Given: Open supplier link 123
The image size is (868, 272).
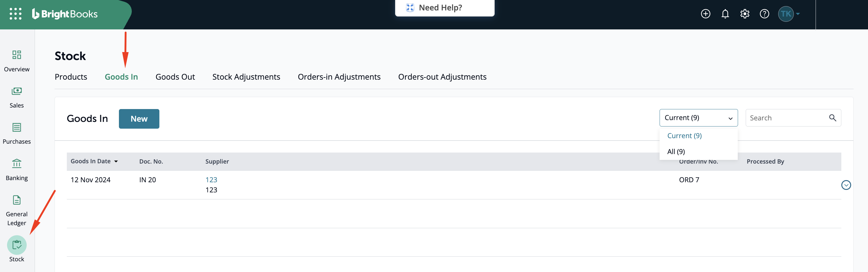Looking at the screenshot, I should pyautogui.click(x=211, y=180).
